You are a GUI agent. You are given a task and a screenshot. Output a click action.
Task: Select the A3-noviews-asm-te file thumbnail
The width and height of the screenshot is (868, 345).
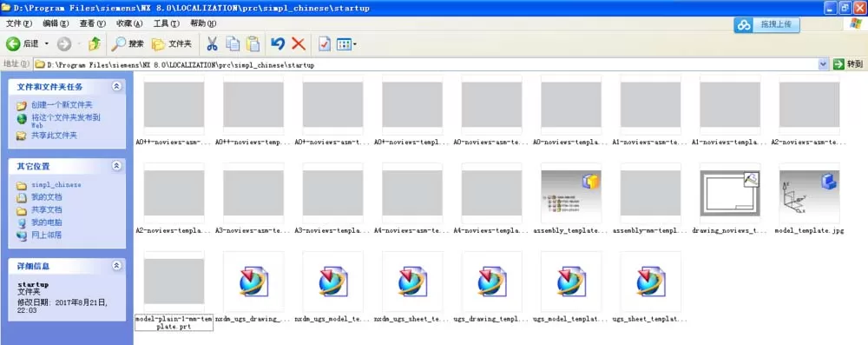253,193
